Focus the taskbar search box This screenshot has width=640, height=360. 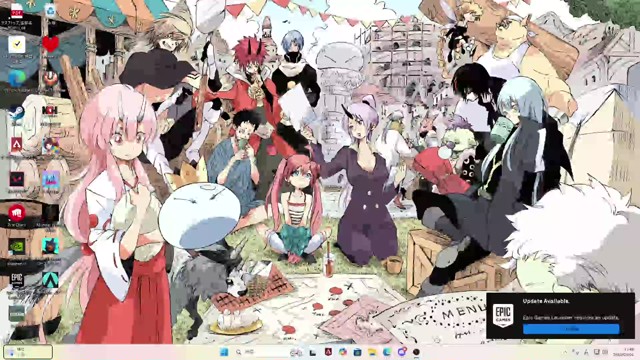[x=261, y=352]
